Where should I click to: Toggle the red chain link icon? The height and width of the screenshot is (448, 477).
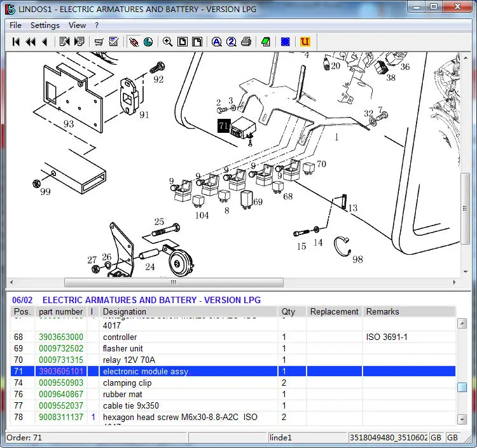[x=134, y=42]
